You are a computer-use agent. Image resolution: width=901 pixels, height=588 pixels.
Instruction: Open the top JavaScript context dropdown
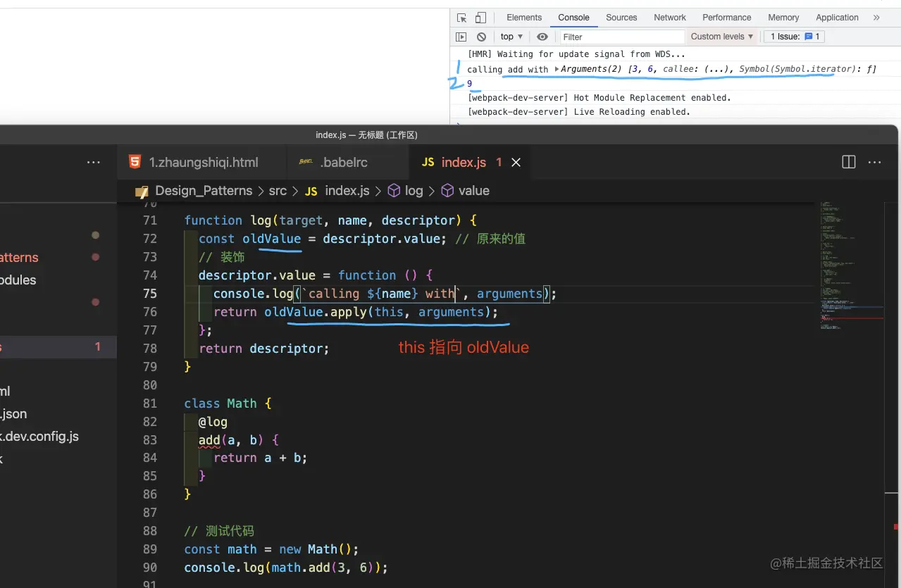click(511, 37)
